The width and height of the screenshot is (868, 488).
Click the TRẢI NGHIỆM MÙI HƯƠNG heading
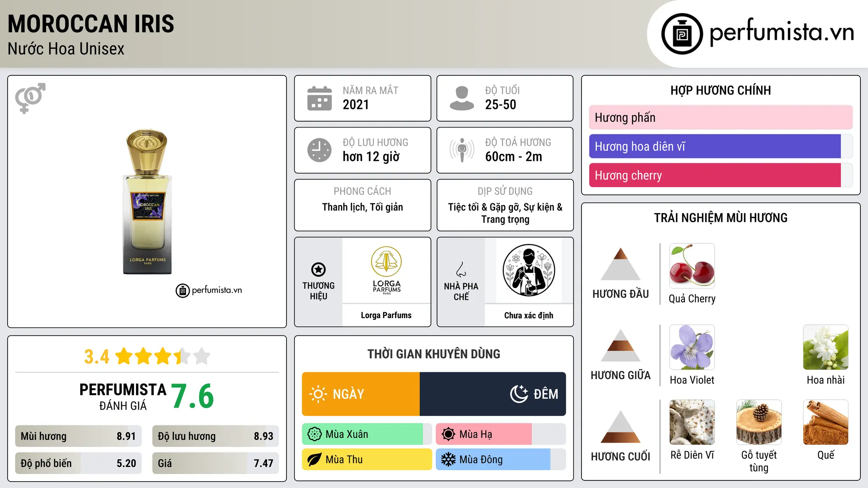pos(721,218)
